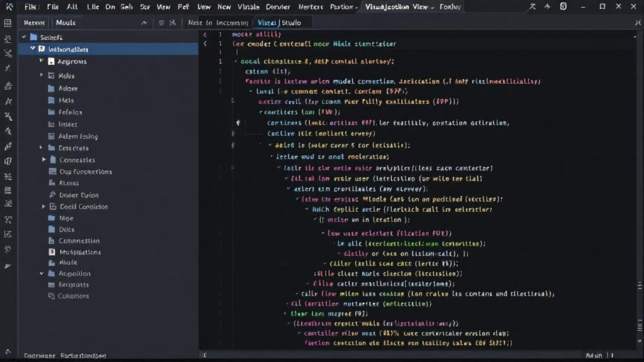Switch to the 'Rele to Incomaien' tab
This screenshot has height=362, width=644.
[x=218, y=23]
